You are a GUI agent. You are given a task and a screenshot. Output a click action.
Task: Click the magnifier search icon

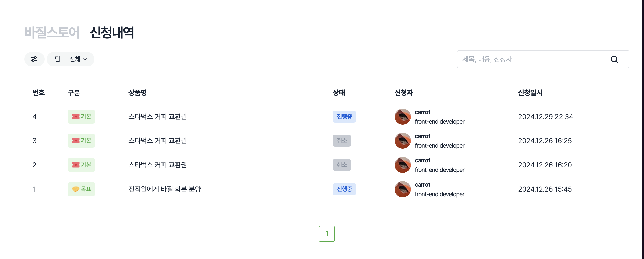coord(614,59)
